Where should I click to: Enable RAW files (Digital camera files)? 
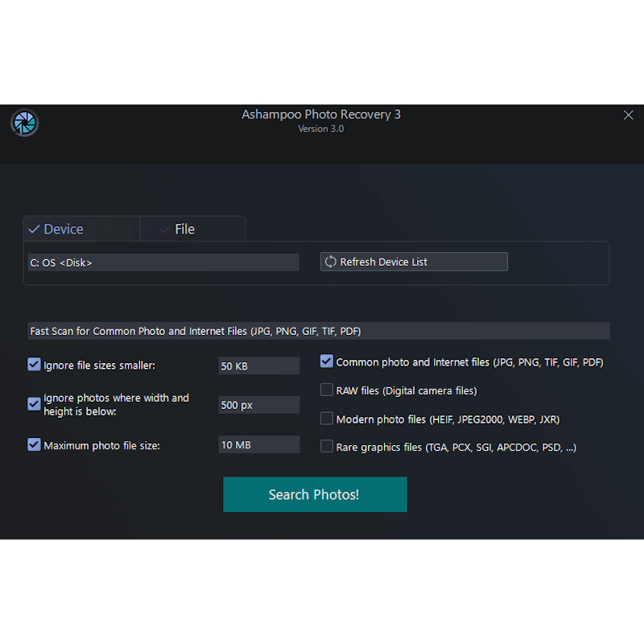coord(327,390)
